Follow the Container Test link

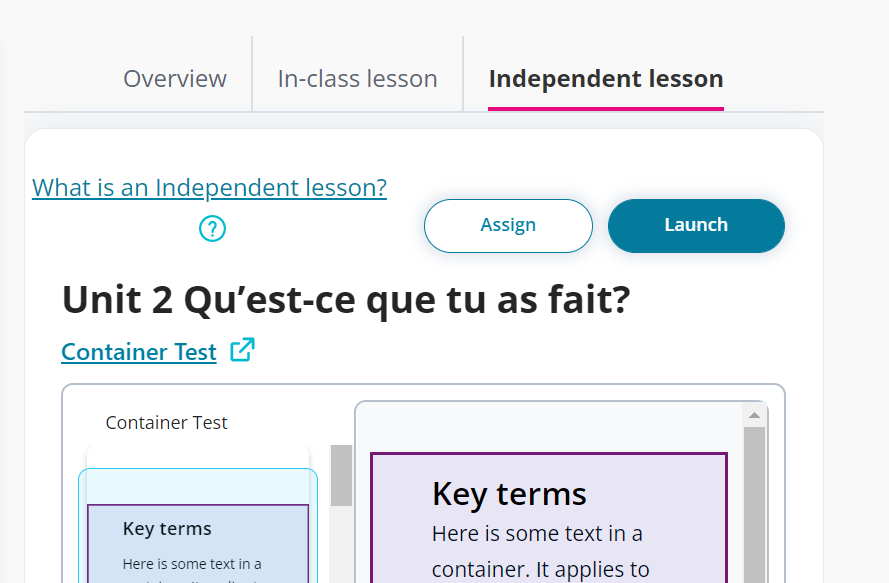138,351
